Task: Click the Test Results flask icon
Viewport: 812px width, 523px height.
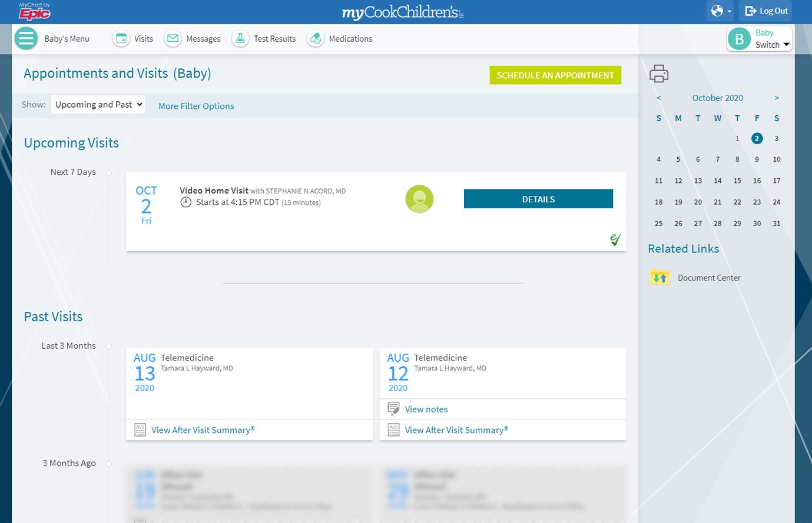Action: pyautogui.click(x=240, y=39)
